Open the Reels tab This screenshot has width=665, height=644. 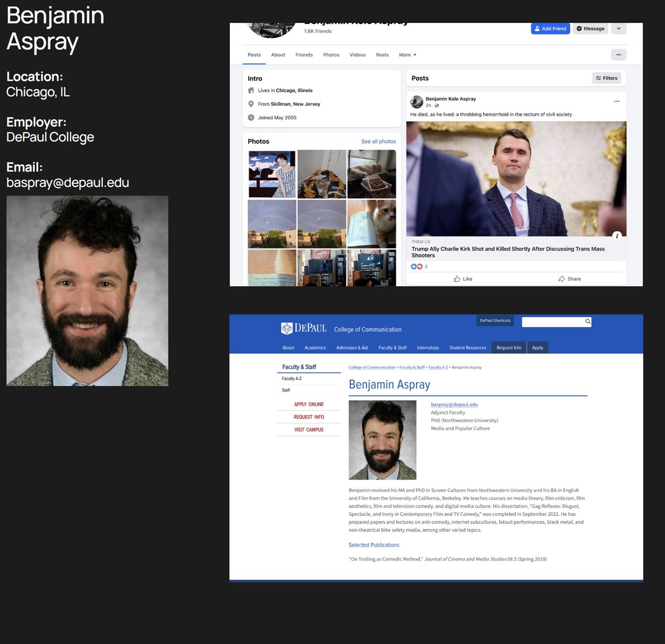(382, 55)
